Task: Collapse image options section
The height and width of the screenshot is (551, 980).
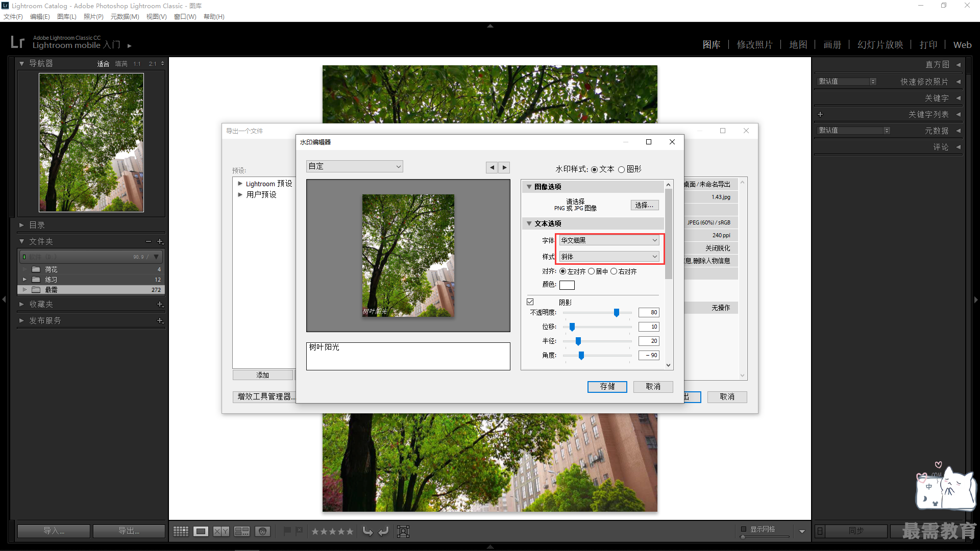Action: 529,187
